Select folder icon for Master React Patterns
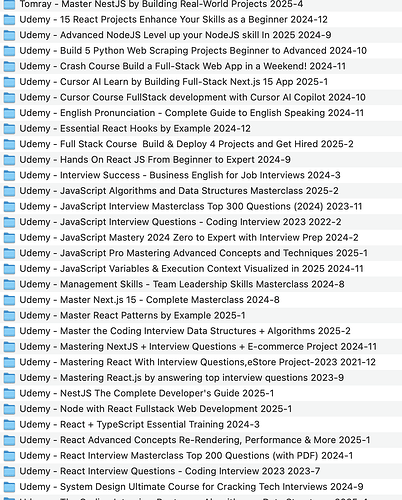This screenshot has width=402, height=500. click(9, 316)
